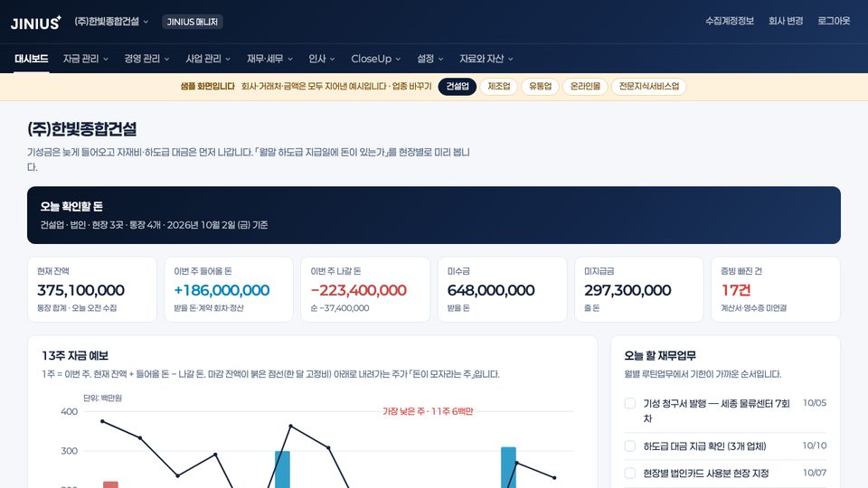
Task: Click 로그아웃 link
Action: point(834,21)
